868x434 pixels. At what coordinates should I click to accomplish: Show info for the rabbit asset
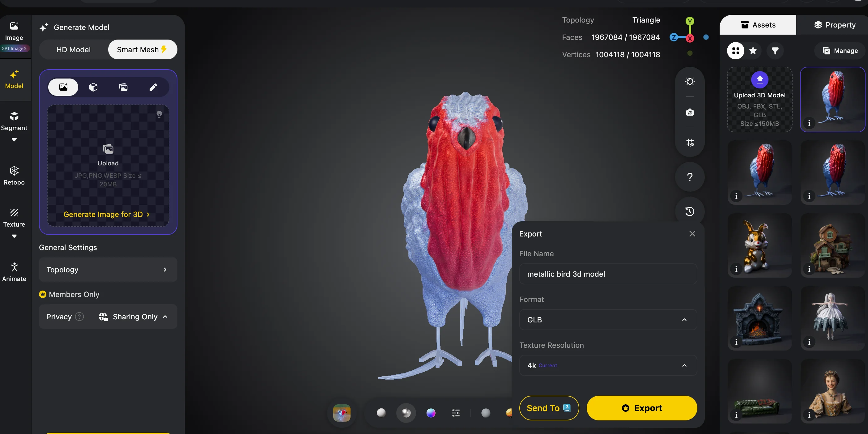click(x=736, y=269)
